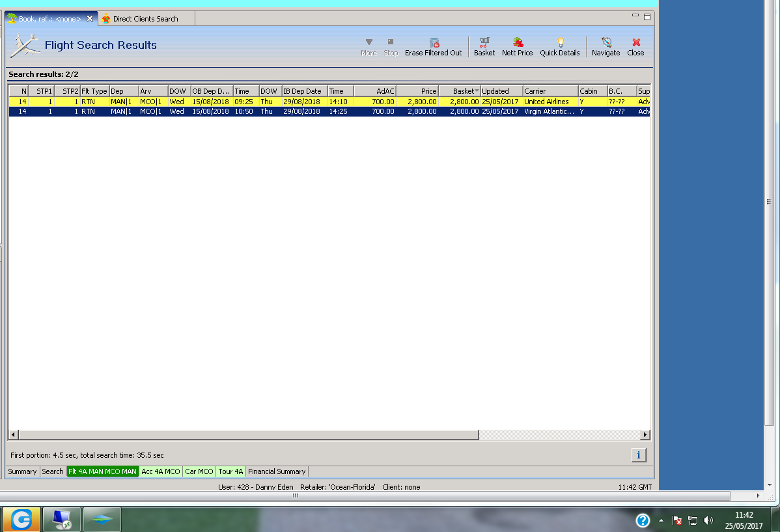
Task: Sort by the Basket column header
Action: pyautogui.click(x=459, y=91)
